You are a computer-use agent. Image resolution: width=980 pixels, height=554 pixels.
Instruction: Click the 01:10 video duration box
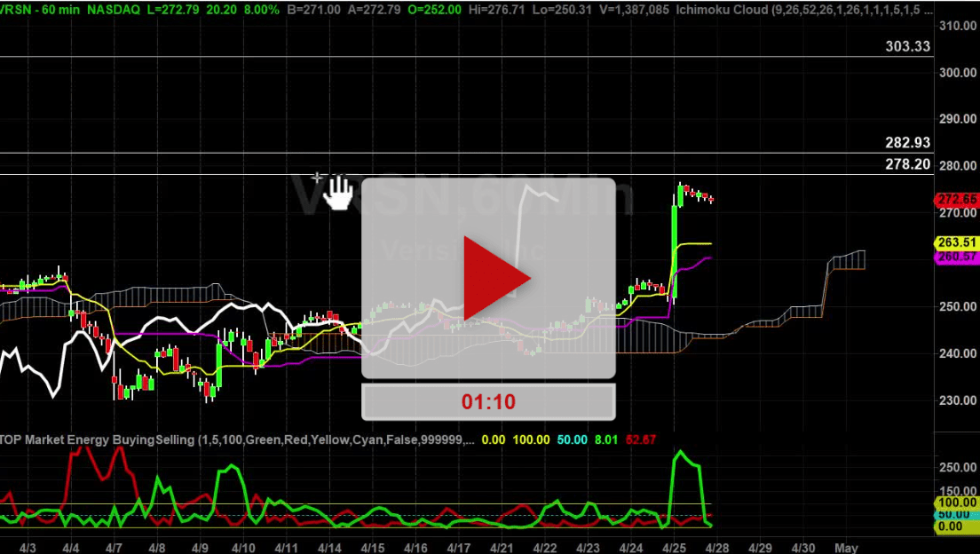coord(488,401)
